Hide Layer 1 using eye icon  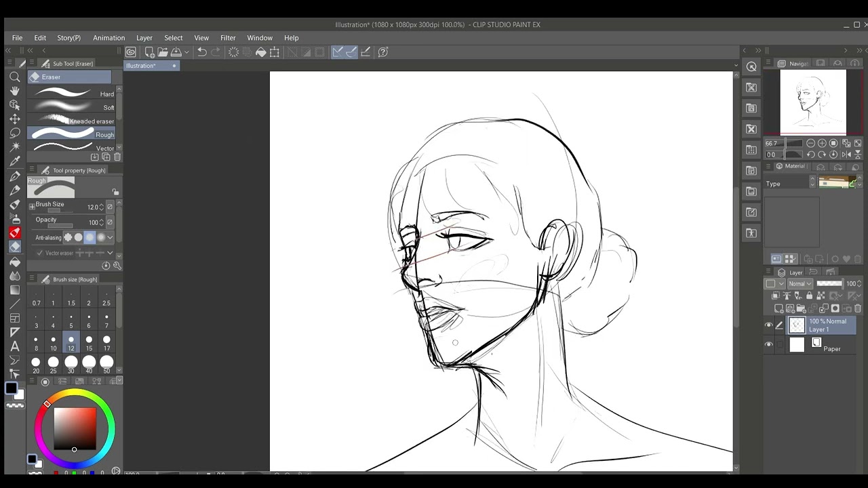click(x=768, y=325)
